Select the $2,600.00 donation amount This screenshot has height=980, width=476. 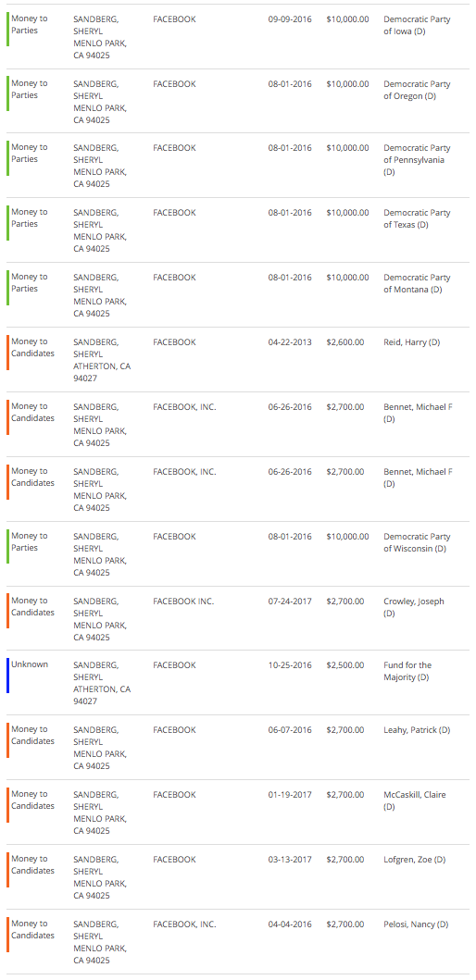click(345, 342)
